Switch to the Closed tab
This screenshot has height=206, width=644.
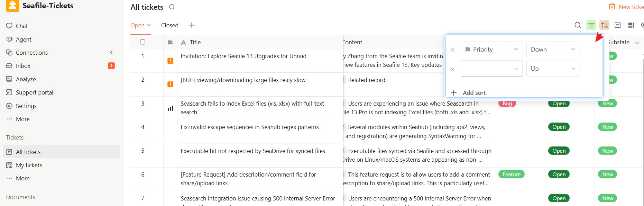pos(169,25)
